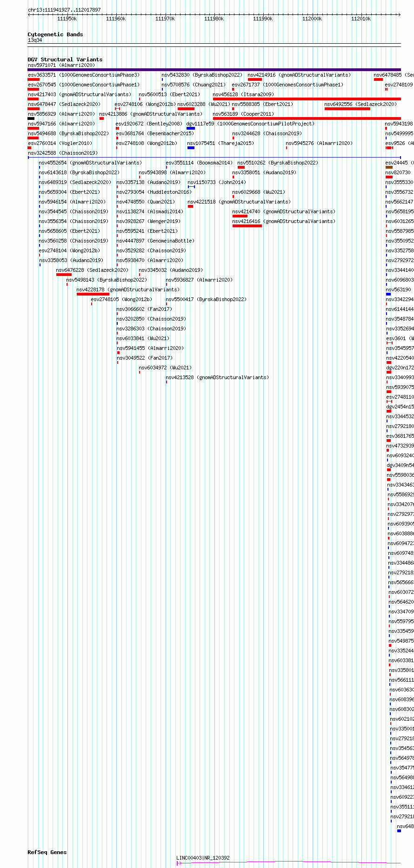Click nsv5500417 (ByrskaBishop2022) label
The image size is (414, 868).
(x=207, y=299)
